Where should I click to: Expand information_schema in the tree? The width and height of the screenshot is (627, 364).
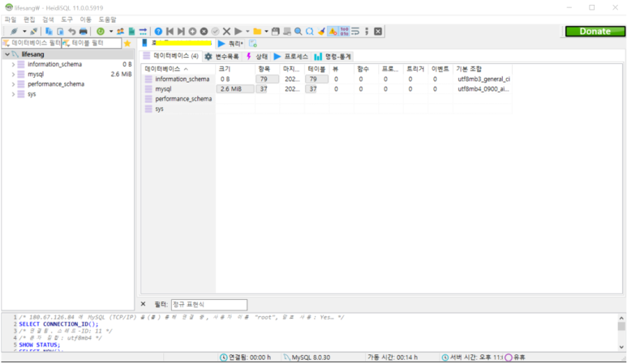[13, 64]
